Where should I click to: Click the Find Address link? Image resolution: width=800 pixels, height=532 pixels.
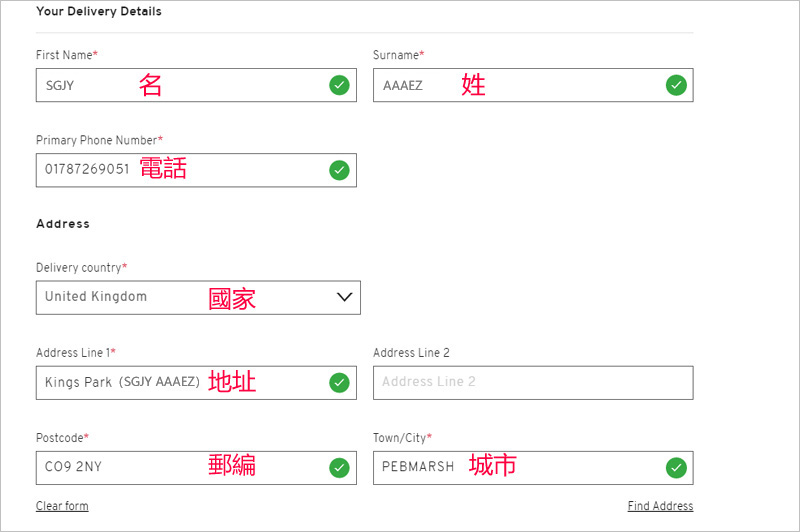(660, 506)
